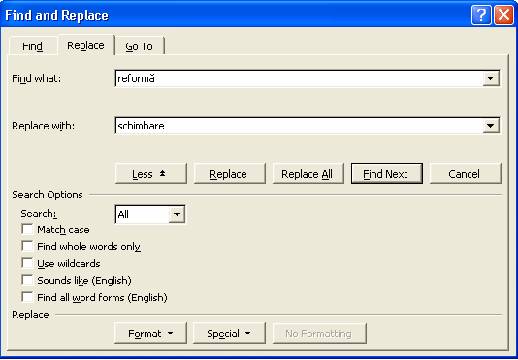Enable the Match case checkbox
Screen dimensions: 518x360
27,229
